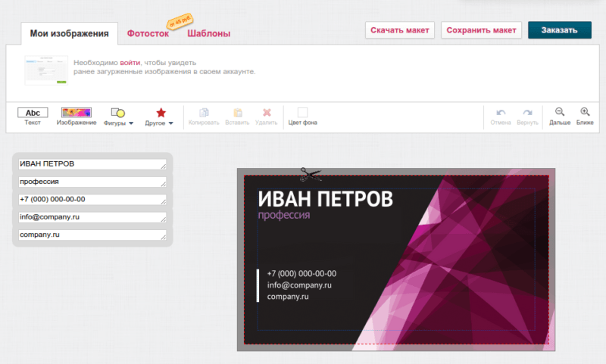The width and height of the screenshot is (606, 364).
Task: Edit the ИВАН ПЕТРОВ name field
Action: [92, 164]
